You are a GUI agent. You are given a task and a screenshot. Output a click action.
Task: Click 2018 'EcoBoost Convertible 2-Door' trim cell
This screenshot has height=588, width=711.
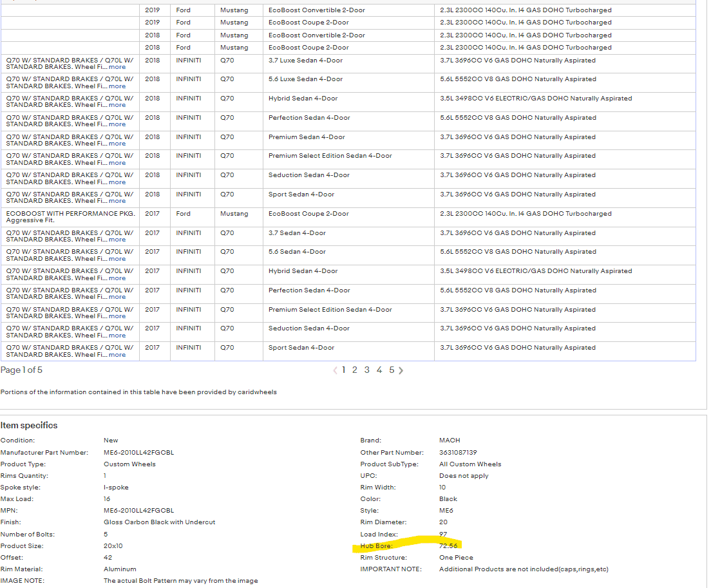pyautogui.click(x=316, y=35)
